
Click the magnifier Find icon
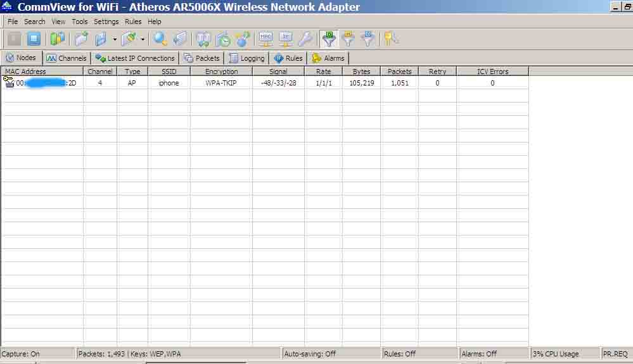pyautogui.click(x=160, y=39)
